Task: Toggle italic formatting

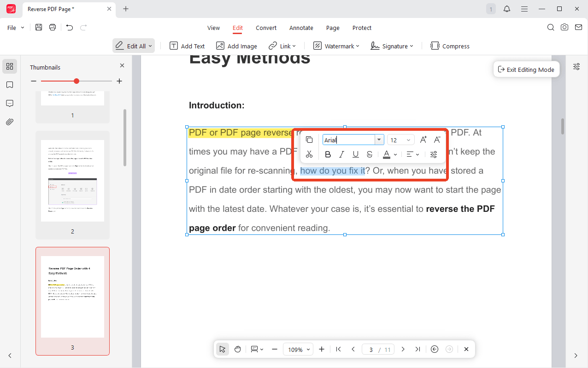Action: point(341,154)
